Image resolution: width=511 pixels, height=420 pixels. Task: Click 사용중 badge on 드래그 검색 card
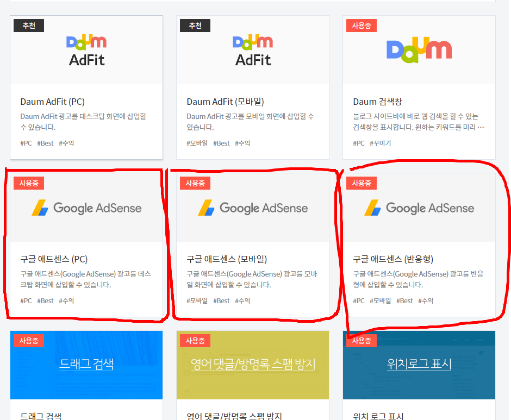[29, 341]
